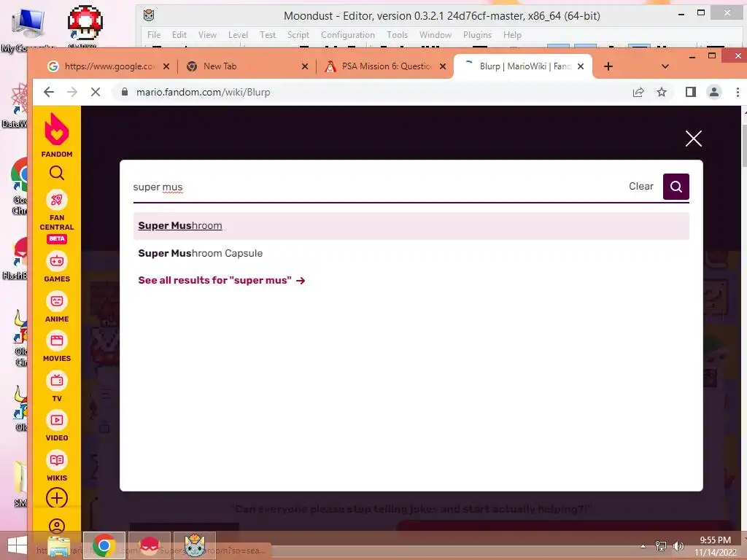The height and width of the screenshot is (560, 747).
Task: Click Chrome taskbar icon
Action: pos(104,545)
